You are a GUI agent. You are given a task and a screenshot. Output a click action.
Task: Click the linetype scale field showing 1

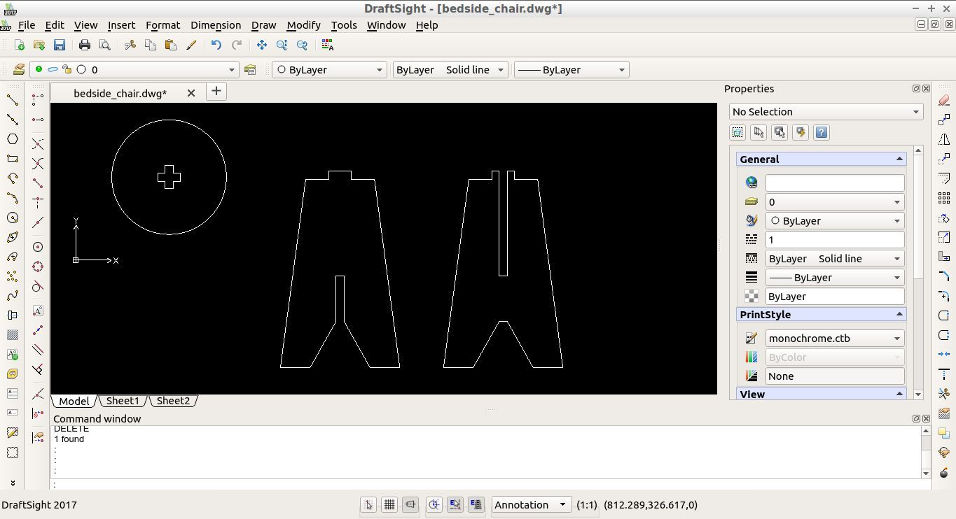pos(835,240)
